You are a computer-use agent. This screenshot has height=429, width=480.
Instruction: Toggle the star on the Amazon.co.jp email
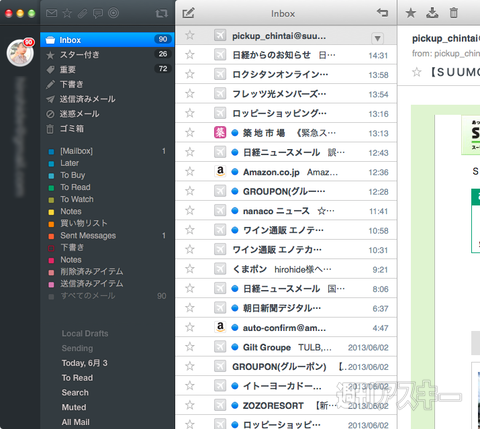click(x=190, y=172)
